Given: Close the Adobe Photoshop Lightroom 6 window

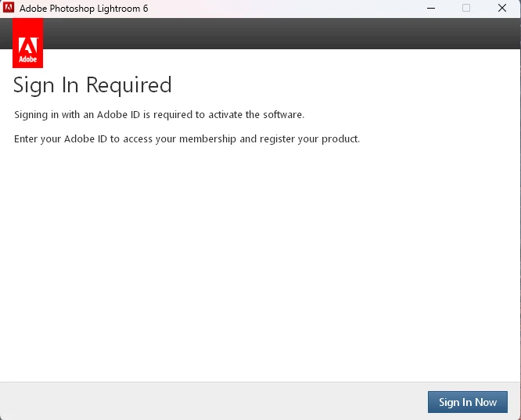Looking at the screenshot, I should click(x=502, y=8).
